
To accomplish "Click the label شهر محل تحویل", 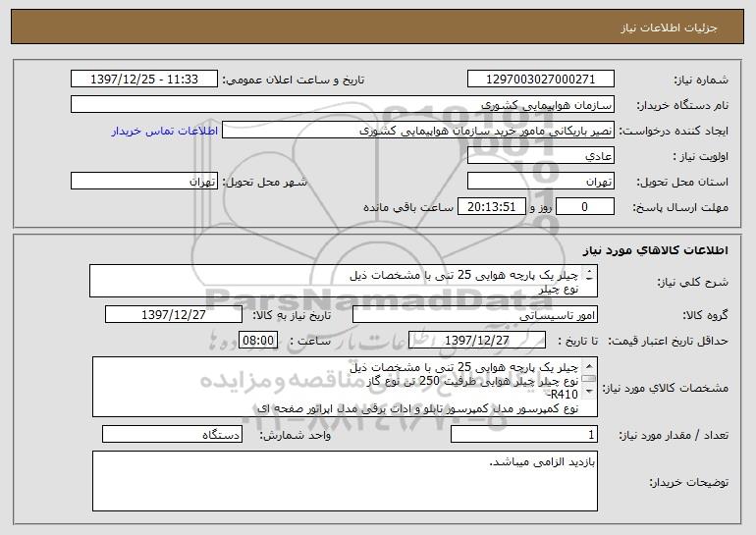I will [x=264, y=182].
